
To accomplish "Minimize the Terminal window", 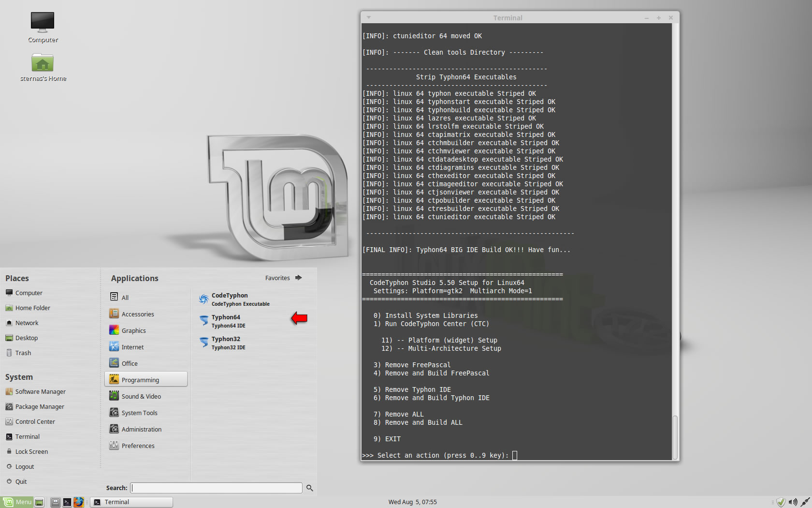I will (x=647, y=18).
